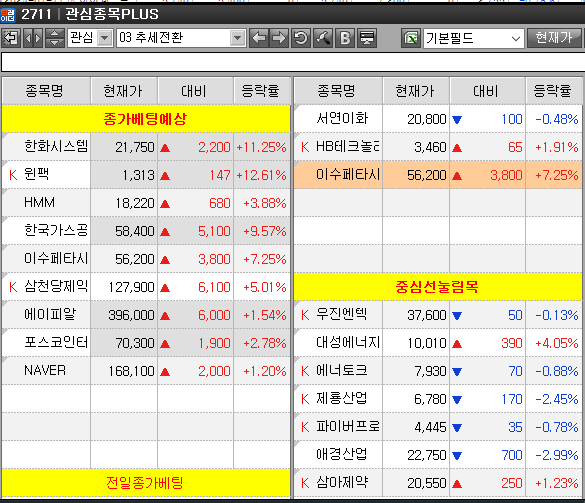This screenshot has height=503, width=585.
Task: Click the blue down triangle for 서연이화
Action: pos(457,120)
